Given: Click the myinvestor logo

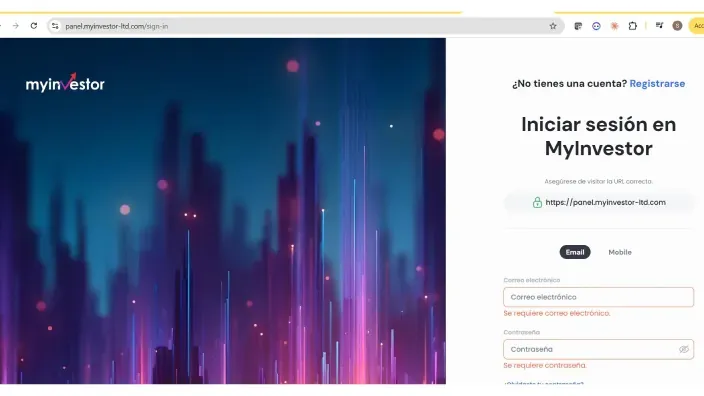Looking at the screenshot, I should pyautogui.click(x=65, y=83).
